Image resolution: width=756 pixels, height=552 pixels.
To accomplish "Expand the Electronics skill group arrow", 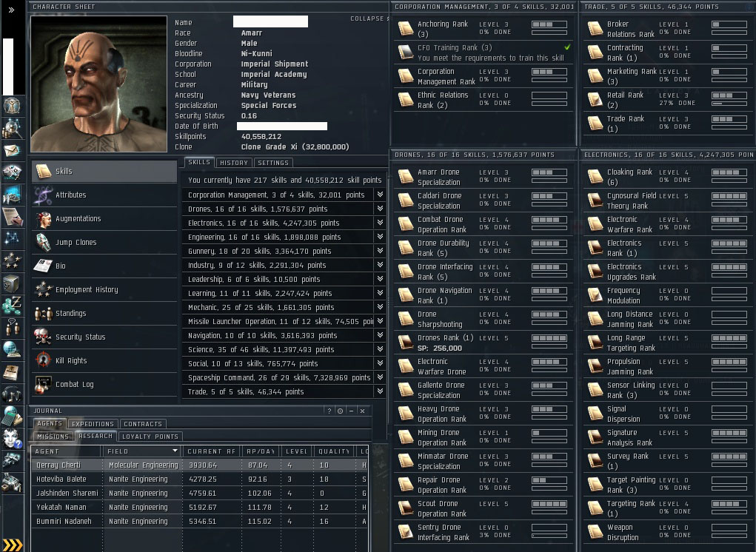I will (381, 223).
